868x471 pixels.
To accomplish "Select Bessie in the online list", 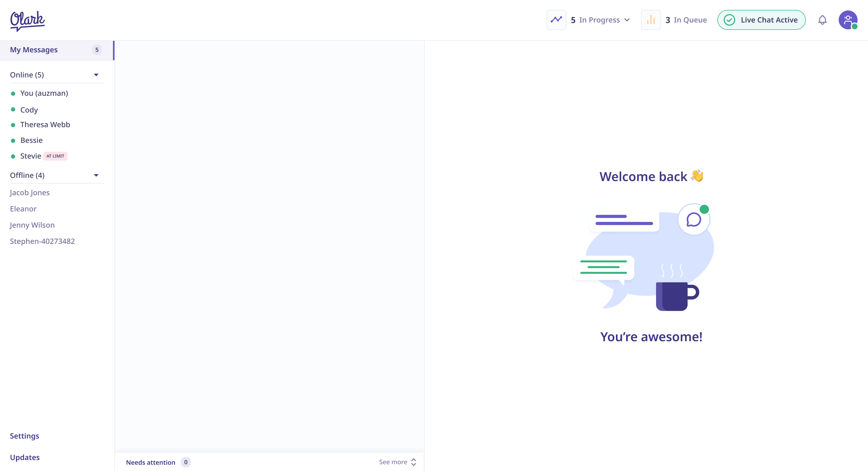I will (x=31, y=141).
